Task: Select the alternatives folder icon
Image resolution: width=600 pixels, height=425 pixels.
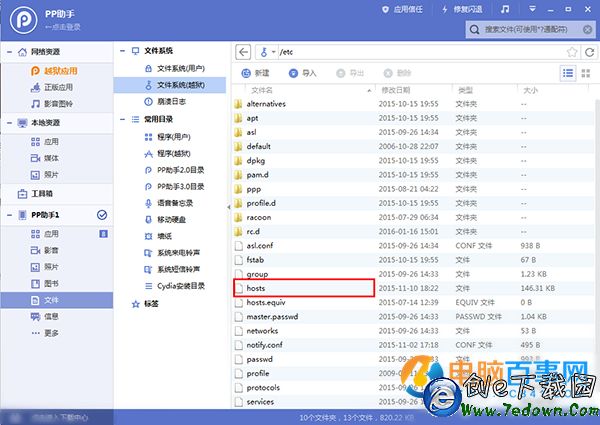Action: click(x=238, y=104)
